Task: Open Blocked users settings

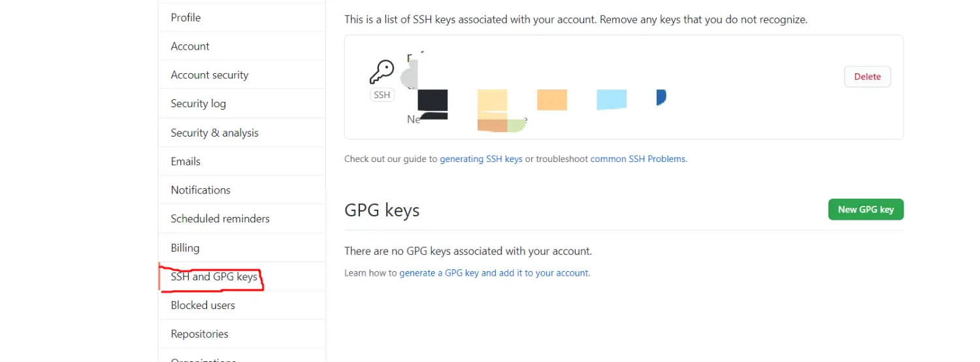Action: click(x=203, y=305)
